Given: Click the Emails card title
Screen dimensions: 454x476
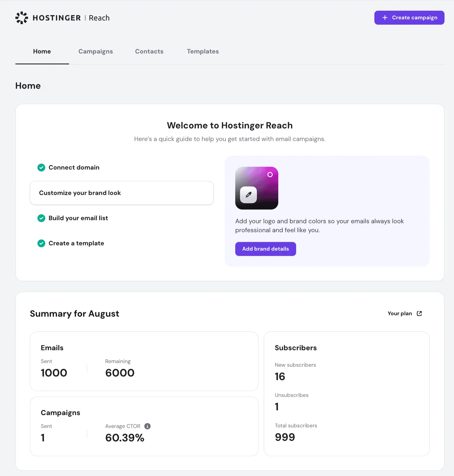Looking at the screenshot, I should (x=52, y=348).
